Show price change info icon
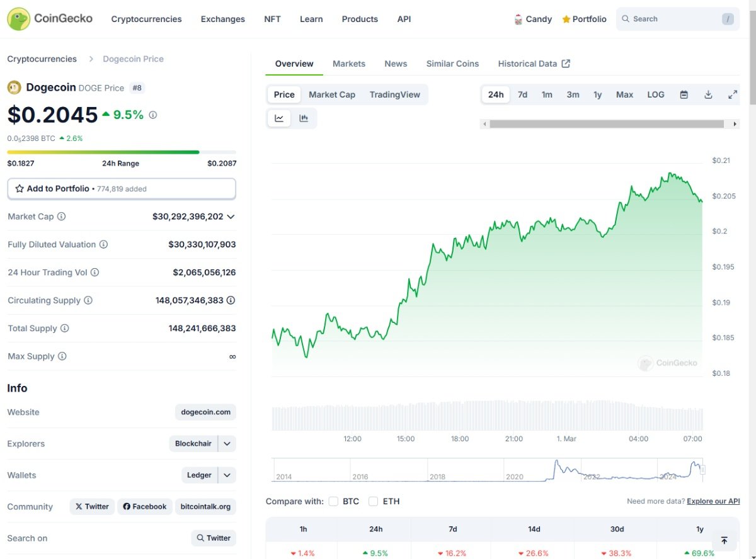The height and width of the screenshot is (559, 756). click(x=153, y=115)
